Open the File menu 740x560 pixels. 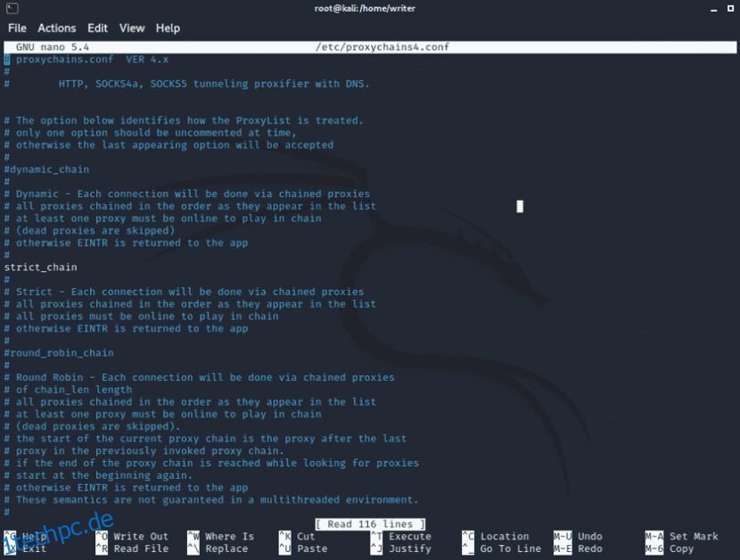[16, 28]
